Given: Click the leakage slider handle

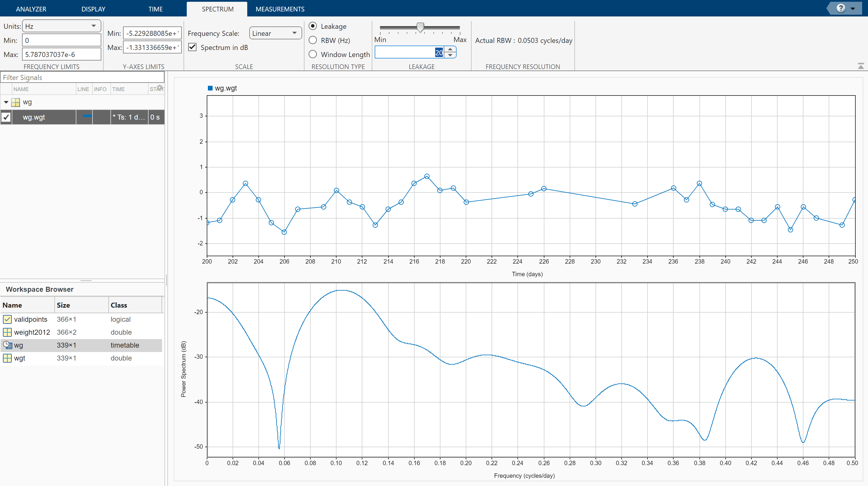Looking at the screenshot, I should [420, 27].
